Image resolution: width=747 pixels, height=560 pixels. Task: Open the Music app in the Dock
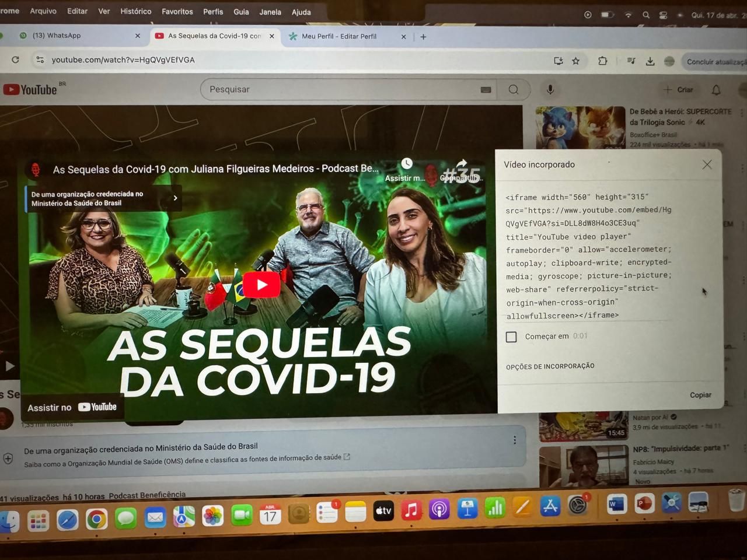(411, 510)
